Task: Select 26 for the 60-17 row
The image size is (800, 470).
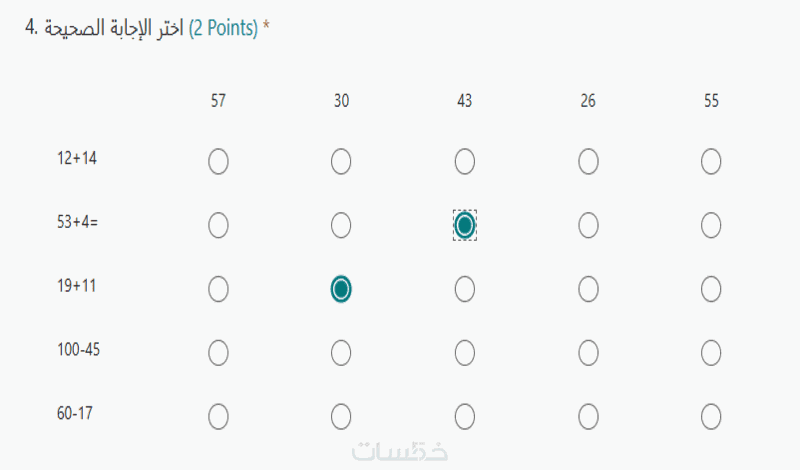Action: [588, 415]
